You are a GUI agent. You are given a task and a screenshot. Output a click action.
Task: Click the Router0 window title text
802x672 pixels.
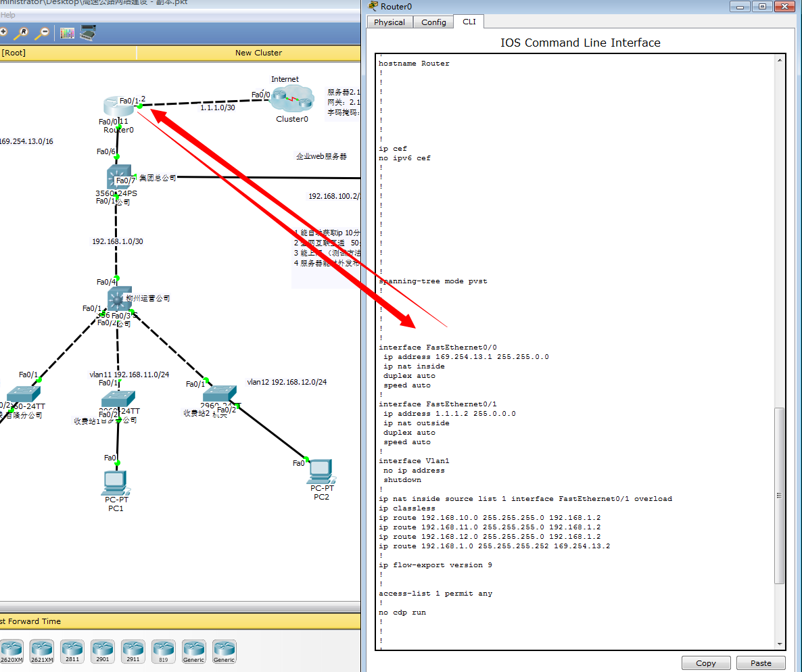(396, 7)
